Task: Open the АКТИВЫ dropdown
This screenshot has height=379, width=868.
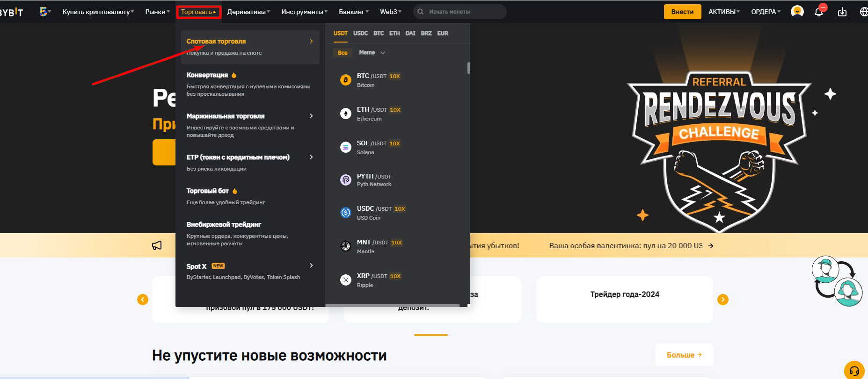Action: pos(724,12)
